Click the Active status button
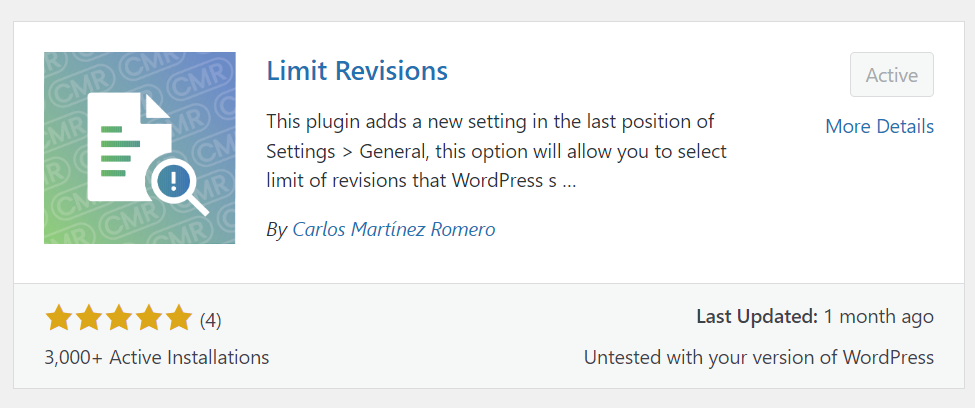 (x=892, y=75)
